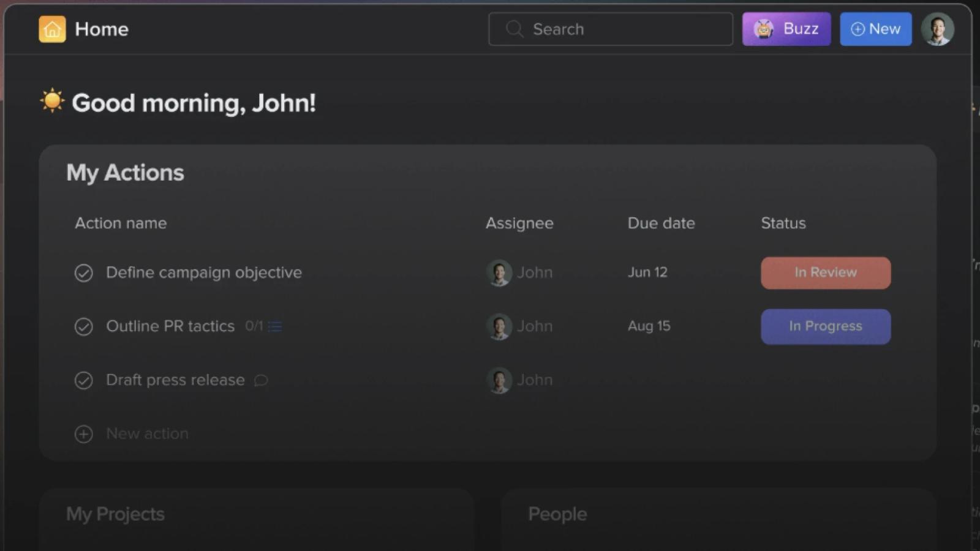
Task: Mark Draft press release as complete
Action: tap(84, 381)
